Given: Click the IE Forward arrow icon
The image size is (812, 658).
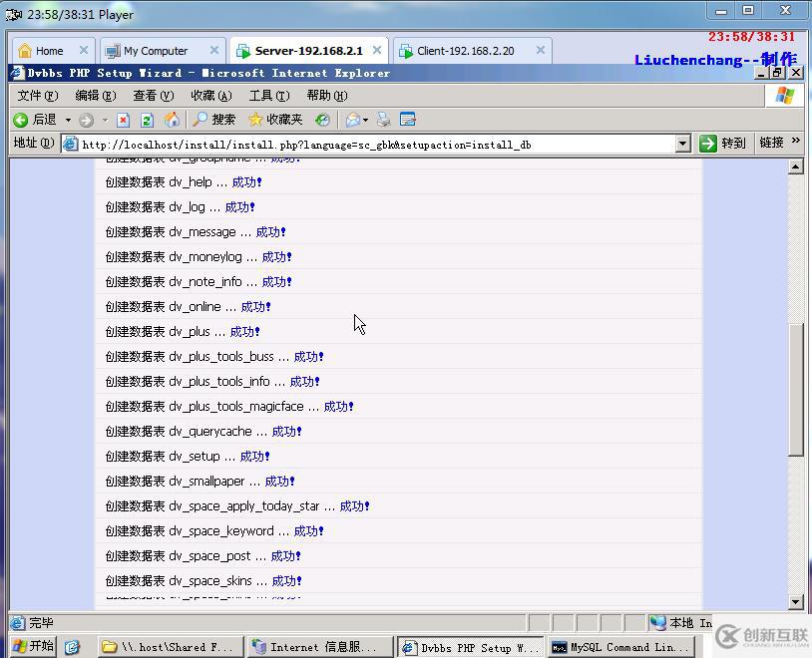Looking at the screenshot, I should click(86, 120).
